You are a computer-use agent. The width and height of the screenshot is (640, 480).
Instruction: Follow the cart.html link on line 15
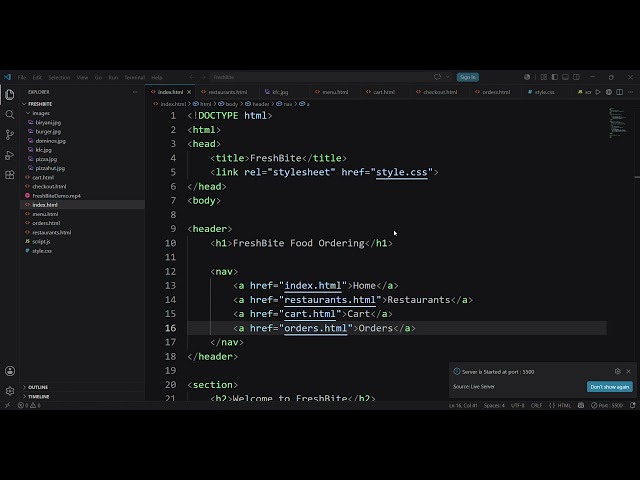pos(310,314)
